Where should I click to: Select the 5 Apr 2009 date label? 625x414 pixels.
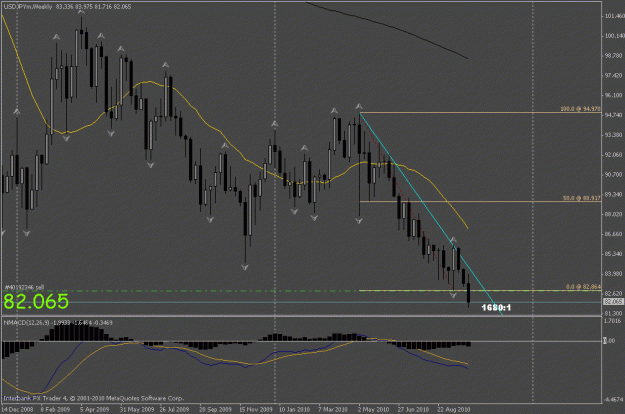pyautogui.click(x=94, y=409)
